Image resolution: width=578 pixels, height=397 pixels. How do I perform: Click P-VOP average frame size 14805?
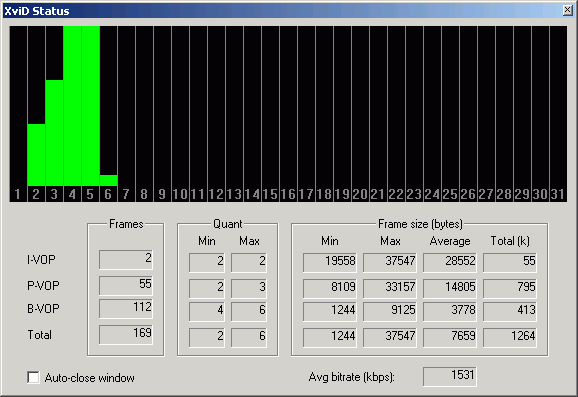tap(450, 288)
